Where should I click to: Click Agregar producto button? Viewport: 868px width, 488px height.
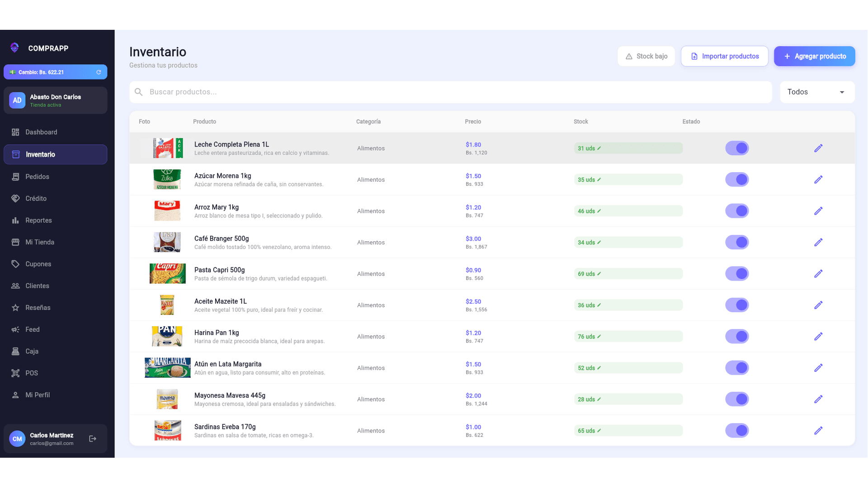(x=814, y=56)
